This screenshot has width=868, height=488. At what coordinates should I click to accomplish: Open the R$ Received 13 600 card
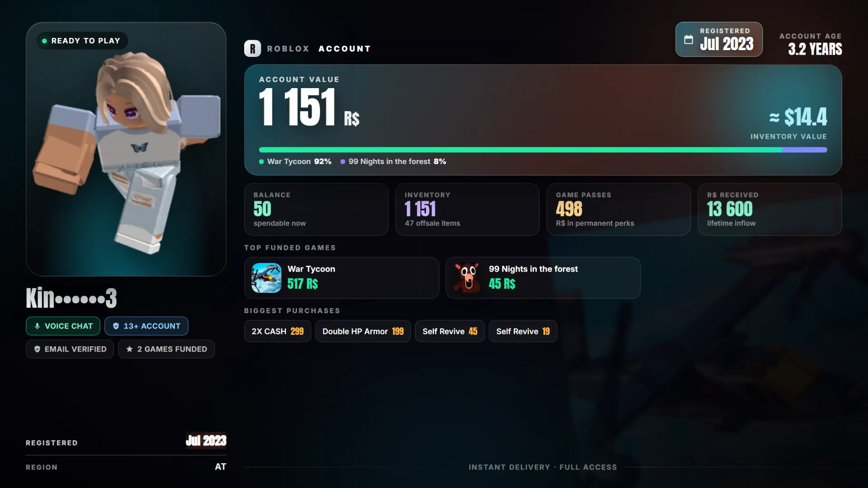pos(770,209)
